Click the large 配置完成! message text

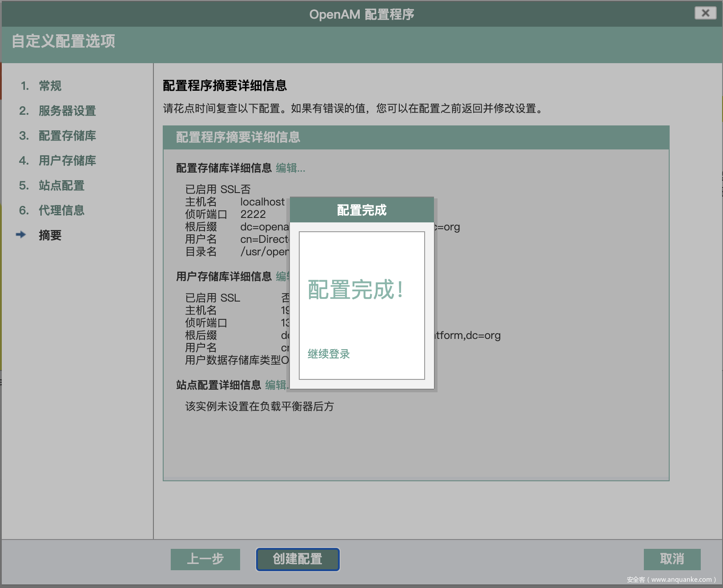(x=356, y=290)
